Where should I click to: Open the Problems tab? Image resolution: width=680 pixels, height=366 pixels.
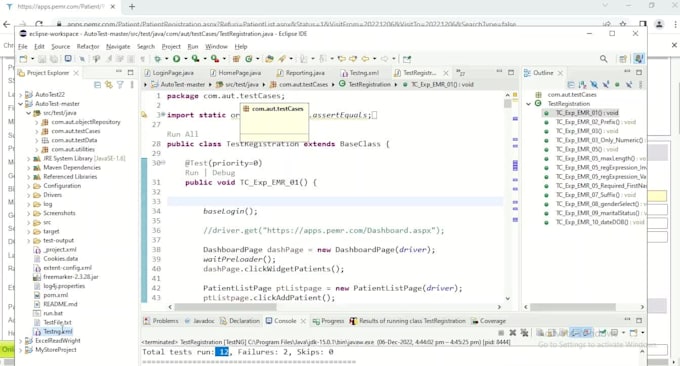[161, 321]
